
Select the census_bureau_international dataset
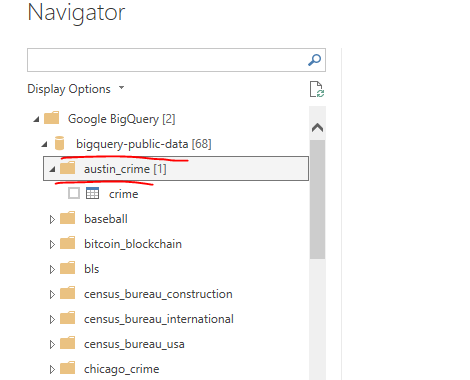159,319
